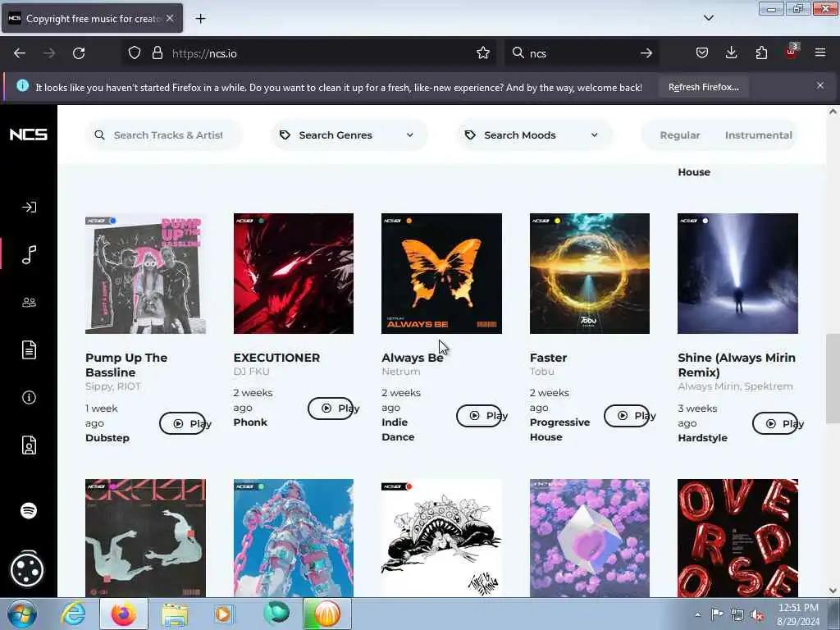Open the Spotify icon in sidebar

(29, 510)
